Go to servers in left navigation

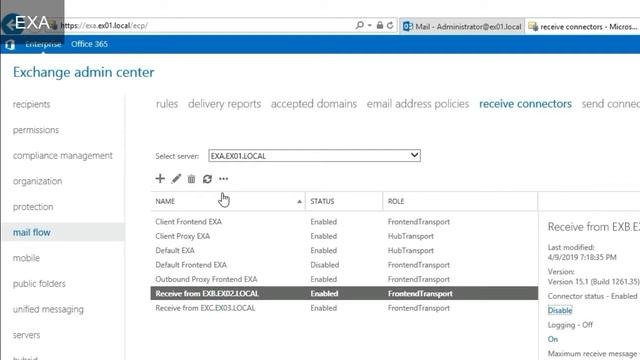click(x=27, y=335)
